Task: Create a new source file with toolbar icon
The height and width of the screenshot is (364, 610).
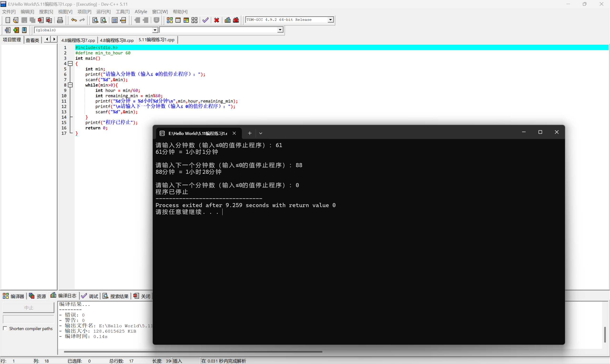Action: (x=8, y=20)
